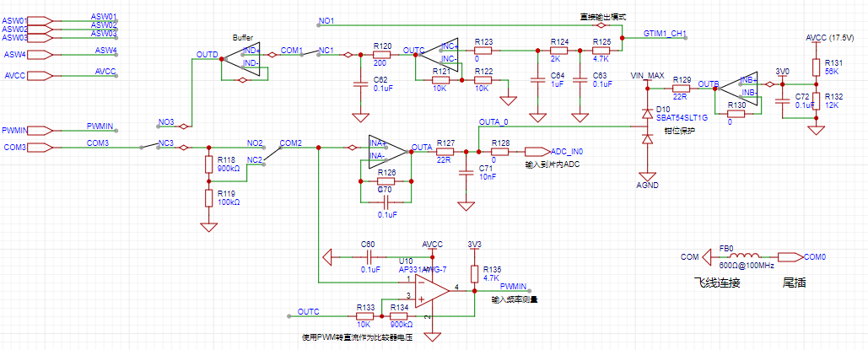Click the GTIM1_CH1 net label
This screenshot has height=350, width=868.
click(x=665, y=34)
